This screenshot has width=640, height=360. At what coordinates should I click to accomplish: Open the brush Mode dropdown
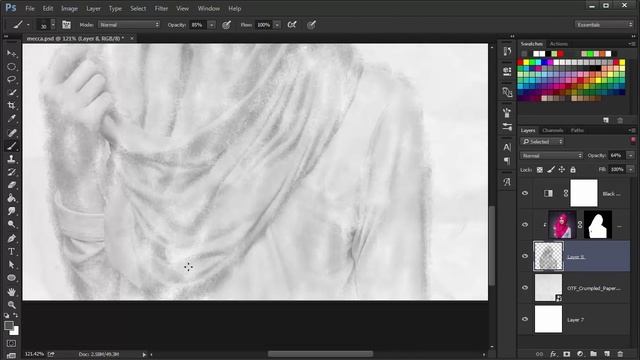point(129,25)
